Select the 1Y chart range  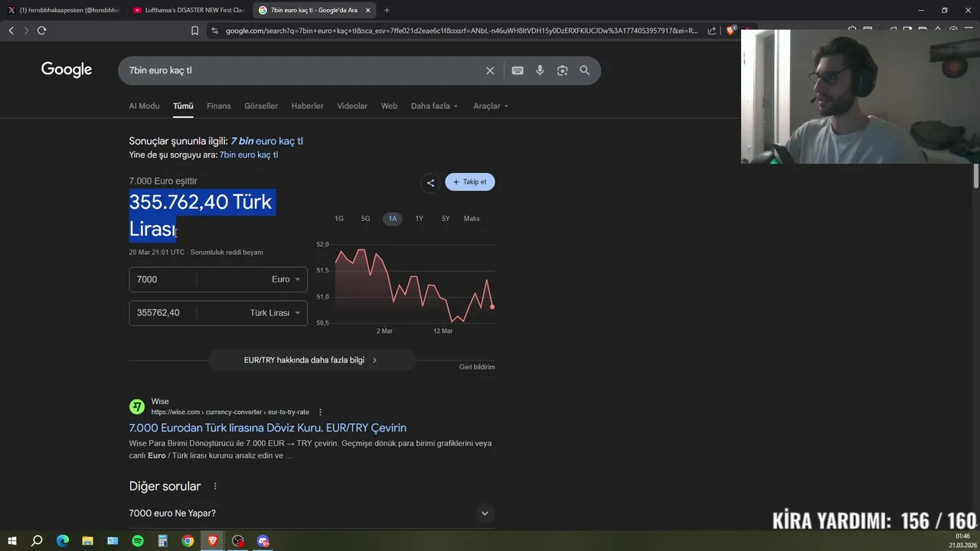(x=420, y=219)
